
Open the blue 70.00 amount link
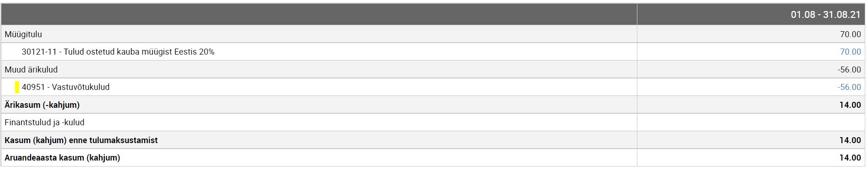850,52
